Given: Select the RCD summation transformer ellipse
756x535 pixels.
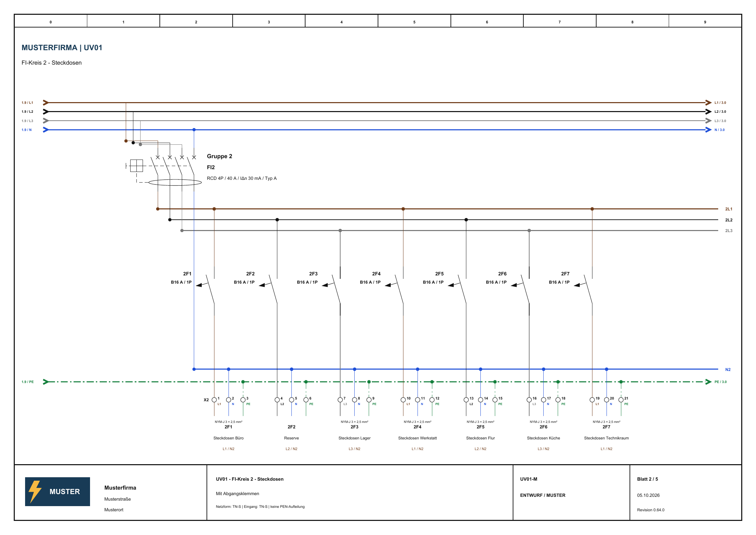Looking at the screenshot, I should click(175, 182).
